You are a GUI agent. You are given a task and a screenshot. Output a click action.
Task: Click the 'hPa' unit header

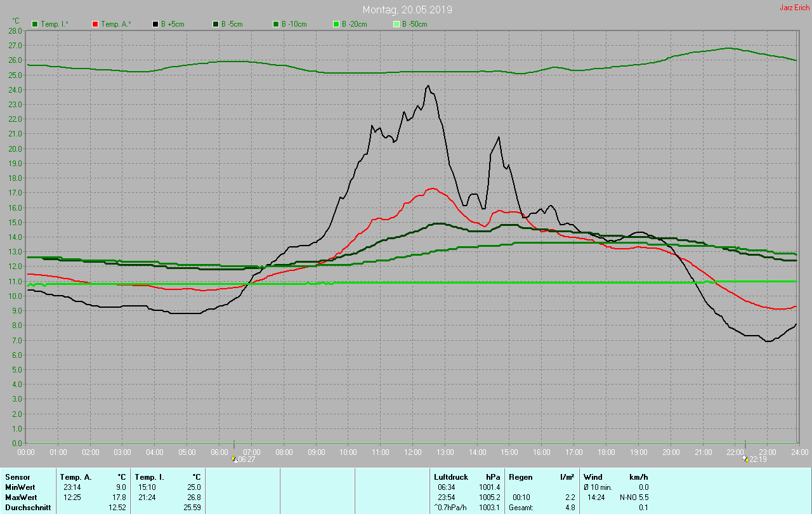coord(493,477)
